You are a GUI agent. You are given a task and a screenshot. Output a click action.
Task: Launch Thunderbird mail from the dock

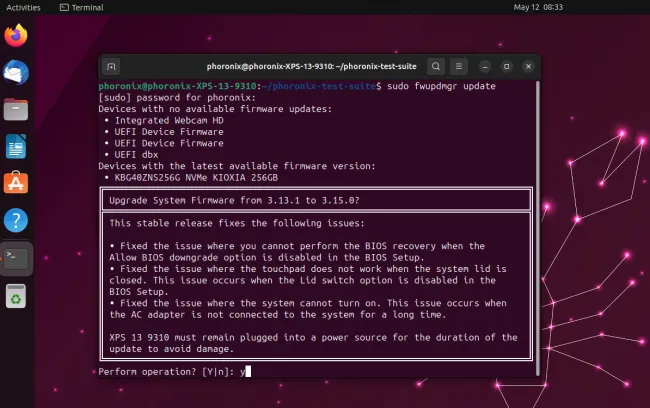coord(16,73)
